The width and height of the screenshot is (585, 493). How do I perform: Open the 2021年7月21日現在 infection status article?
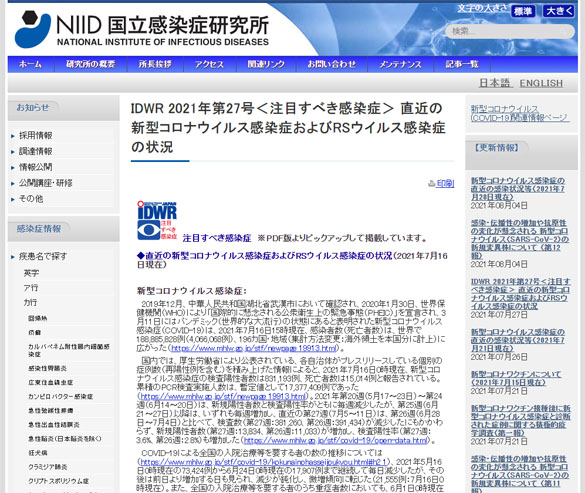click(518, 340)
